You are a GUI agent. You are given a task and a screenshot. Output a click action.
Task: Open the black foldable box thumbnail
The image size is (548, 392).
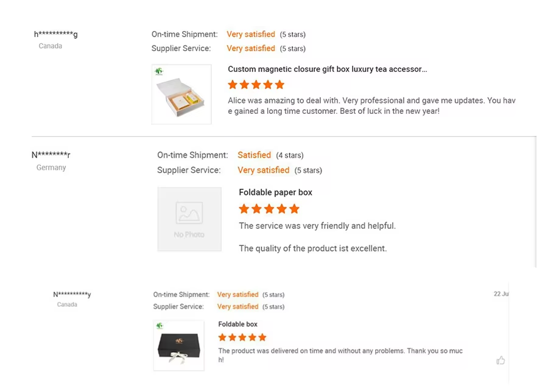tap(178, 345)
